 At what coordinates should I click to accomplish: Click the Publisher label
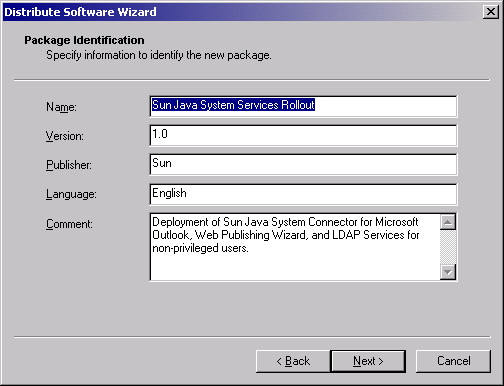(69, 165)
